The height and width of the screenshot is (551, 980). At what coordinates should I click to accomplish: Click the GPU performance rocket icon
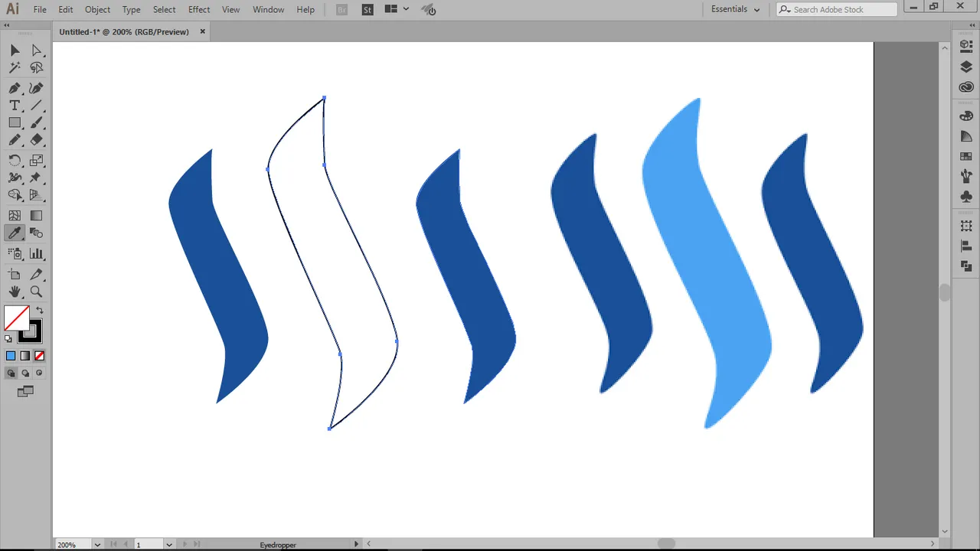pyautogui.click(x=428, y=9)
